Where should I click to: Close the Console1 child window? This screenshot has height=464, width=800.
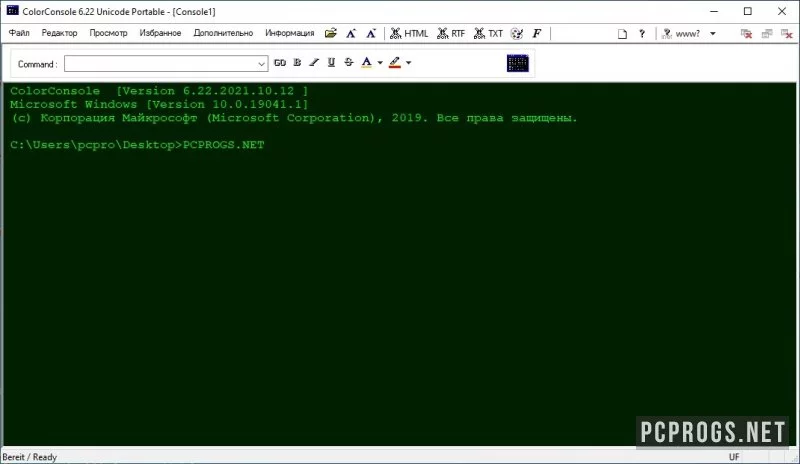(x=787, y=34)
